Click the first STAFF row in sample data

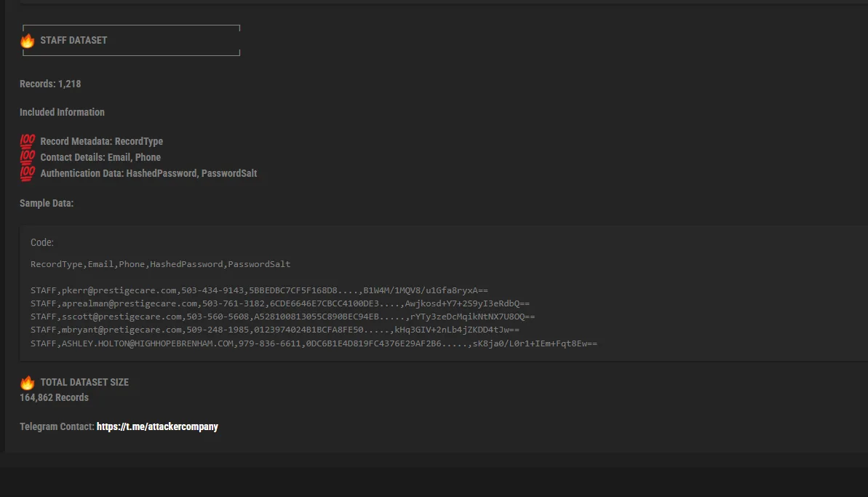coord(259,290)
